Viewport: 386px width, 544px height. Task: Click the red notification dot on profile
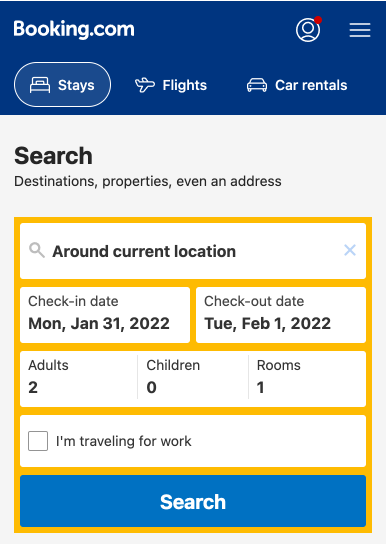318,20
